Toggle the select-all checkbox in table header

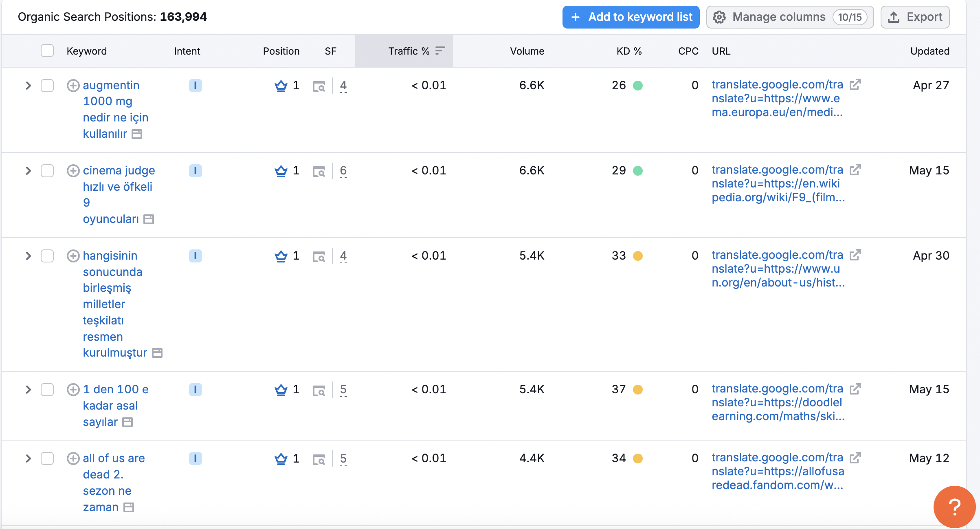(47, 51)
